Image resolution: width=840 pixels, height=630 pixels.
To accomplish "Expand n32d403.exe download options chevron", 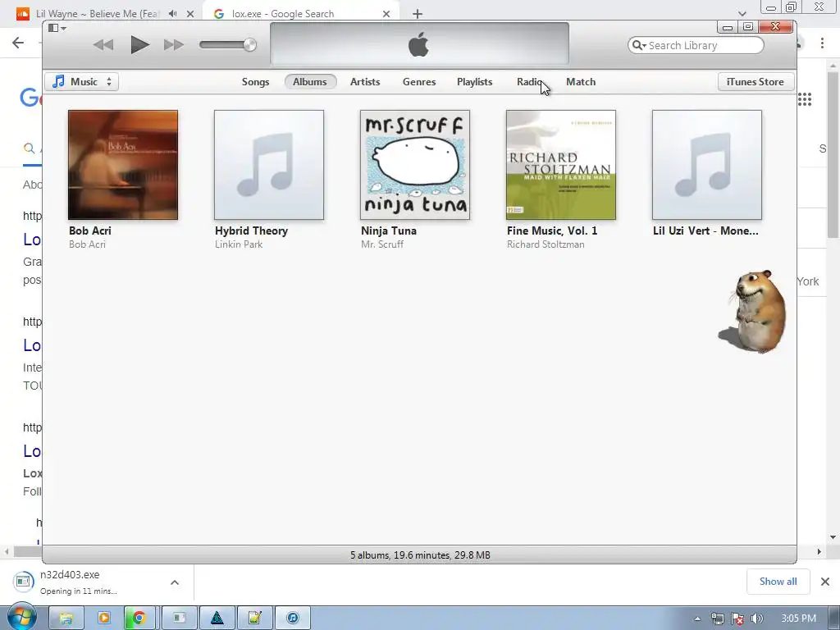I will [x=175, y=582].
